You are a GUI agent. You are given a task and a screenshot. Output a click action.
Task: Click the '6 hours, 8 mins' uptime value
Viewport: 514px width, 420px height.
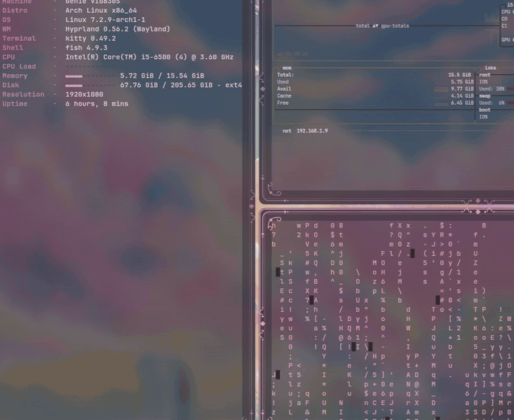point(96,104)
